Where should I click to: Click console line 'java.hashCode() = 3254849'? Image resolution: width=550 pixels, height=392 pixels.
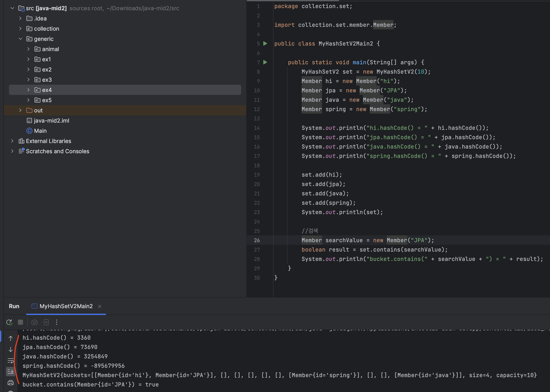(x=65, y=356)
